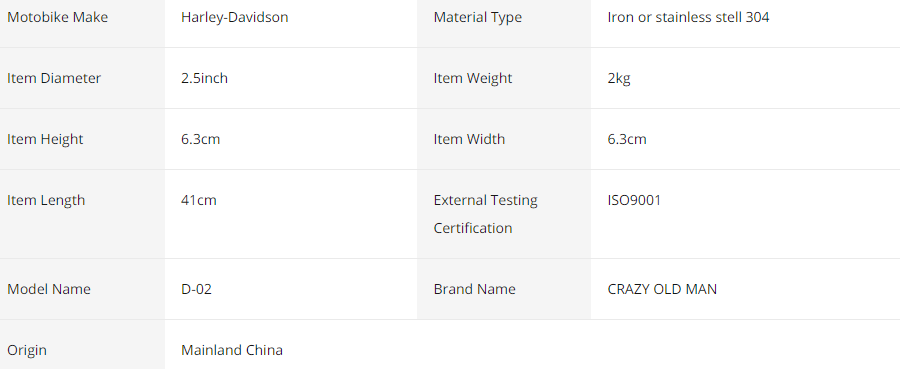Click the Brand Name label
This screenshot has width=900, height=369.
point(474,289)
